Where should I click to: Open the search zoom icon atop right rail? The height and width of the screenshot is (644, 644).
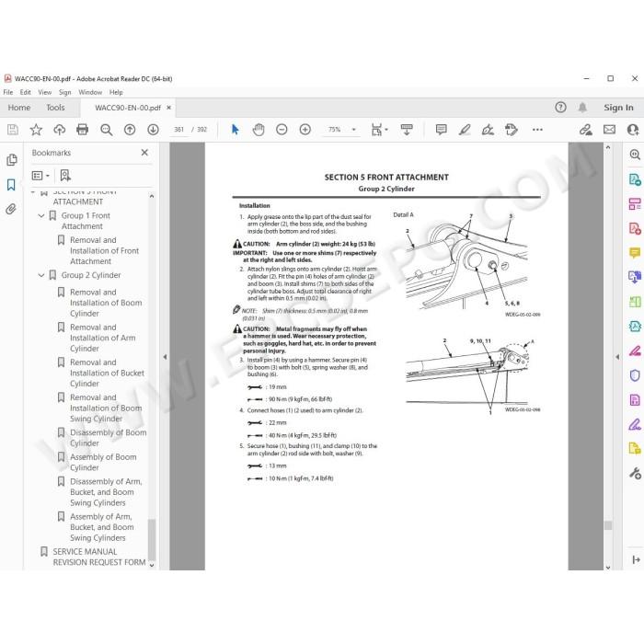[x=635, y=155]
